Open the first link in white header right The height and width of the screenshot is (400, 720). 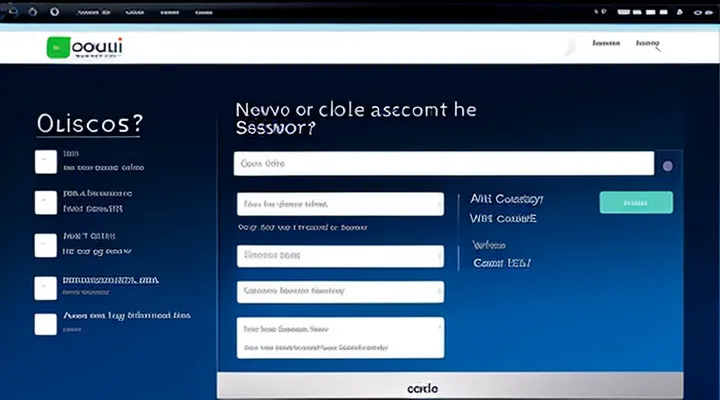point(605,44)
